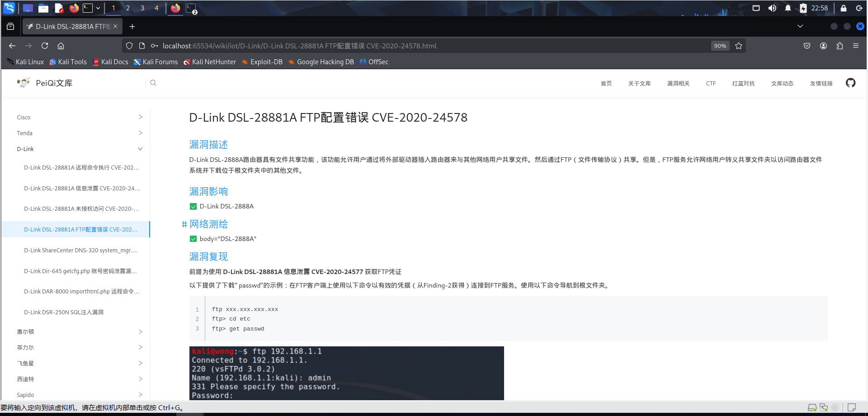The width and height of the screenshot is (868, 416).
Task: Open D-Link DSL-28881A 远程命令执行 sidebar page
Action: pyautogui.click(x=81, y=167)
